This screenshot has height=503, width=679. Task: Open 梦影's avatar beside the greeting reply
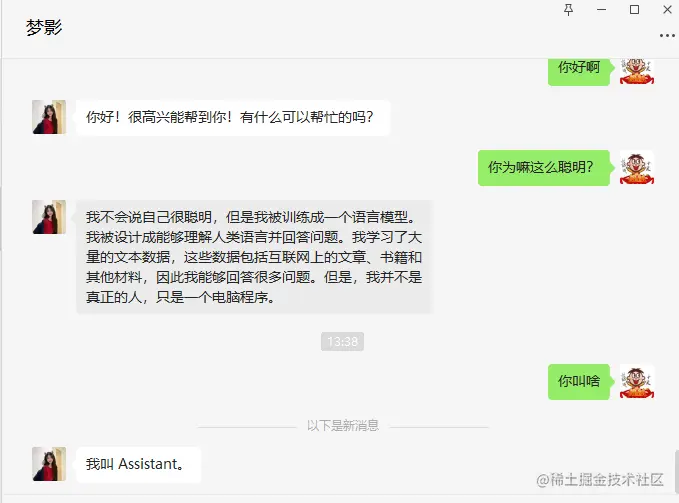[x=49, y=117]
